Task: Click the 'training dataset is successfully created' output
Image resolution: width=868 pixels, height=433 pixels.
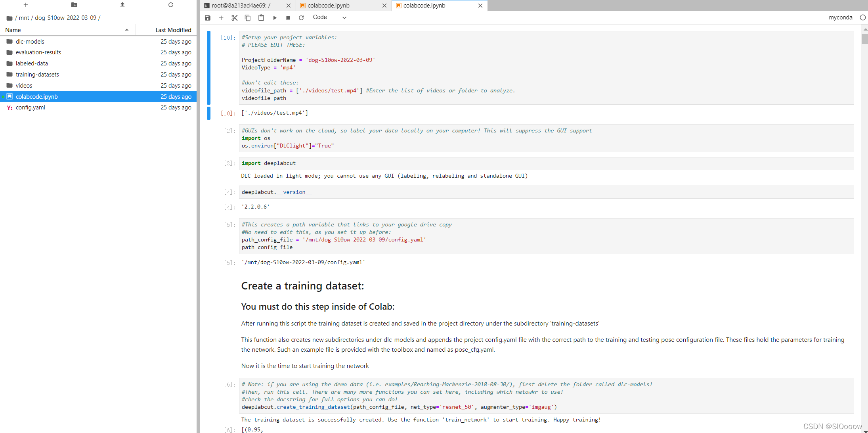Action: pyautogui.click(x=421, y=420)
